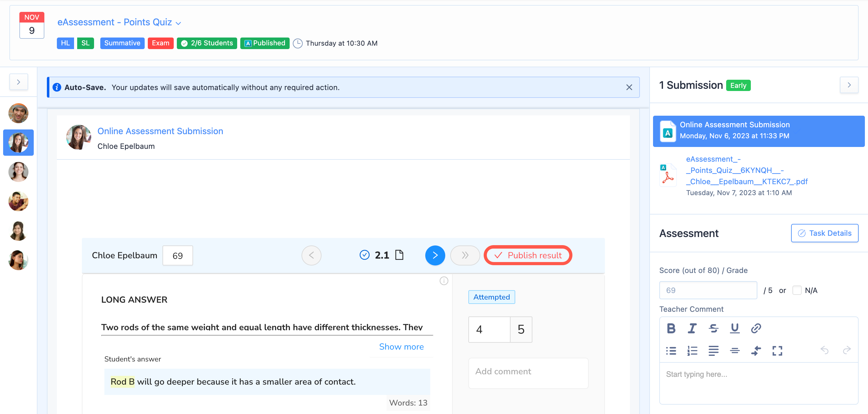Click the Add comment field
This screenshot has height=414, width=868.
click(528, 372)
